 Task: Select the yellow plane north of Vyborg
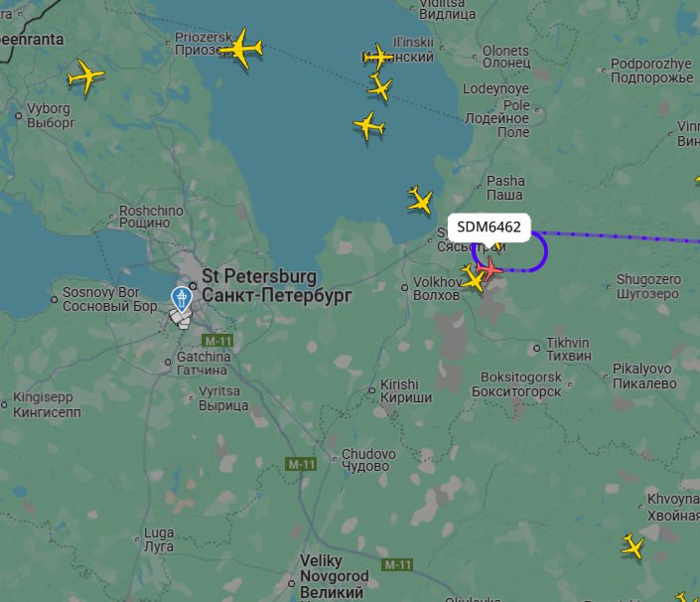(85, 75)
